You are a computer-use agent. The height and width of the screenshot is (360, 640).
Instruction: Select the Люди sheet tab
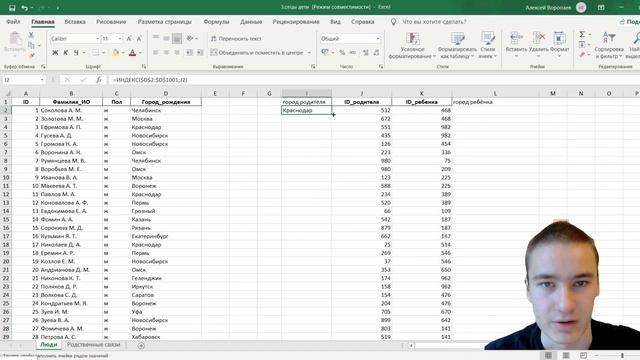[49, 345]
